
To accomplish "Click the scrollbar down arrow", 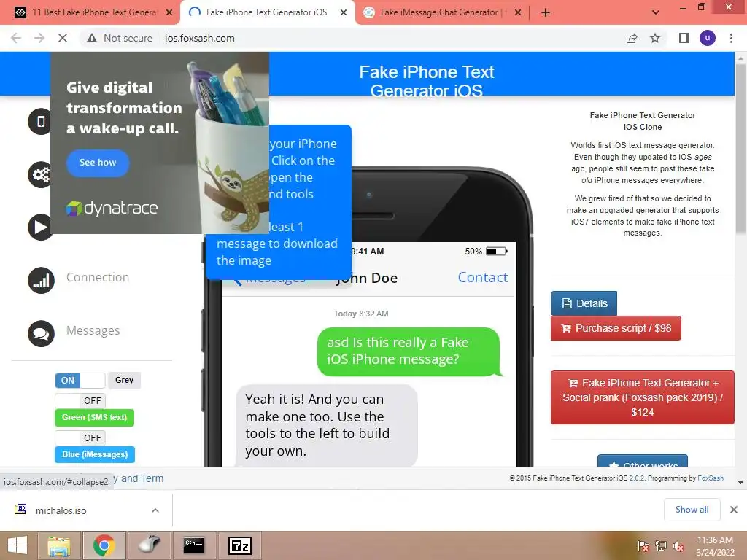I will (x=740, y=483).
